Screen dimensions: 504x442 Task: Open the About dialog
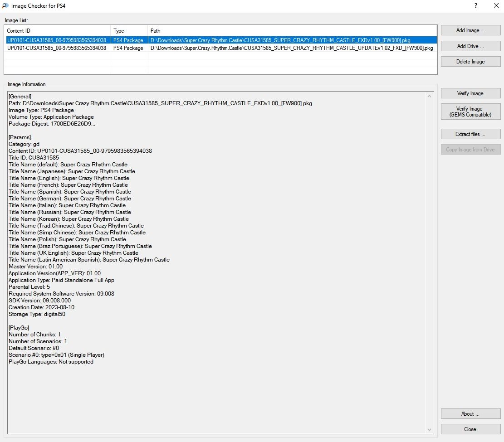point(470,414)
